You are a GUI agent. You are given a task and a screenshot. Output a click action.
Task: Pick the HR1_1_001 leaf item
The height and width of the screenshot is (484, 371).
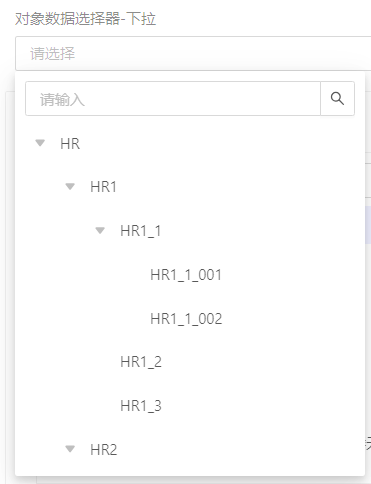point(186,275)
